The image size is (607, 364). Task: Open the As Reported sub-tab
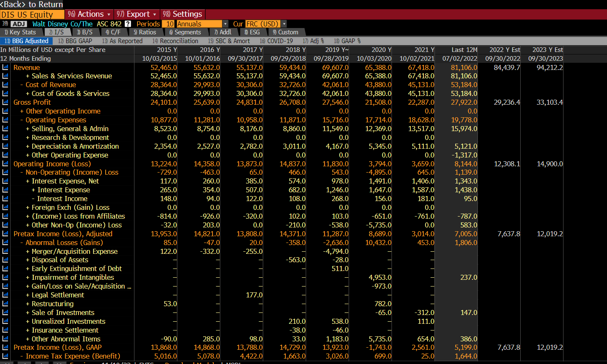click(122, 41)
